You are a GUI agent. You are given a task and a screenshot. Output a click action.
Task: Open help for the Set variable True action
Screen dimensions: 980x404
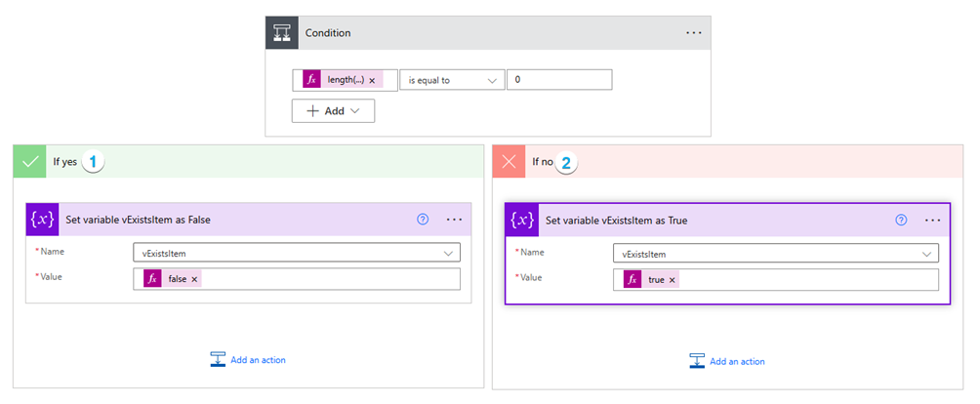point(901,220)
